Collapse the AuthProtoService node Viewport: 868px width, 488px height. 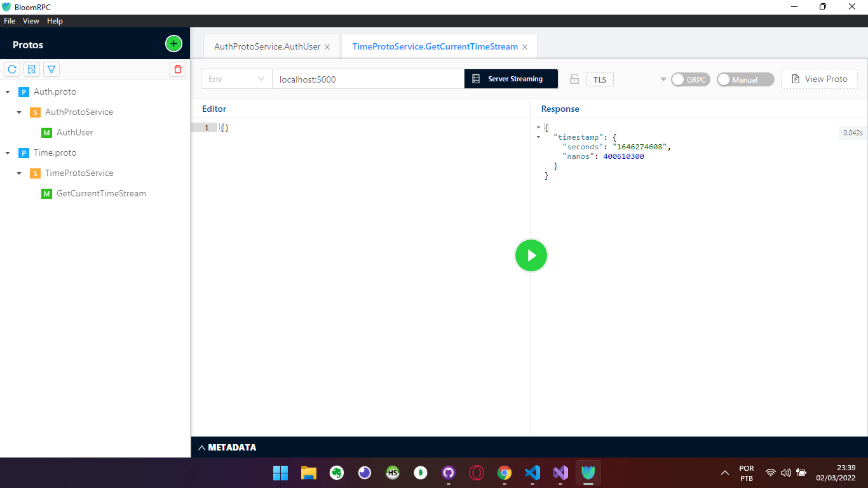[x=19, y=112]
